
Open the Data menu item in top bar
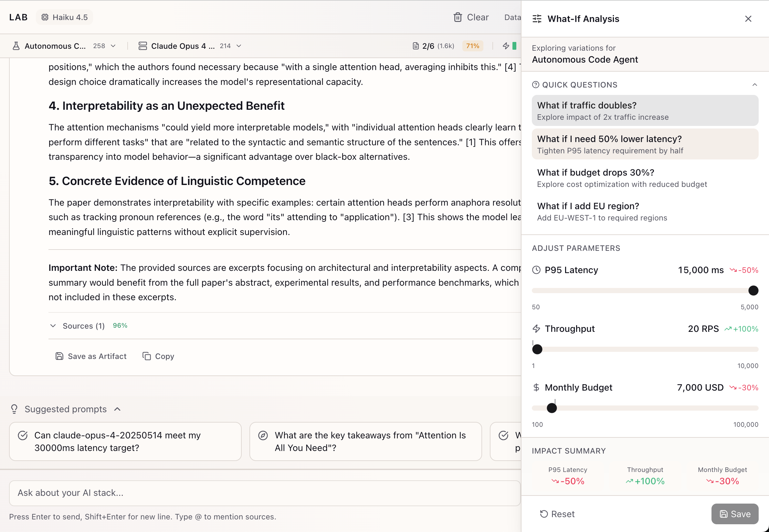coord(513,17)
